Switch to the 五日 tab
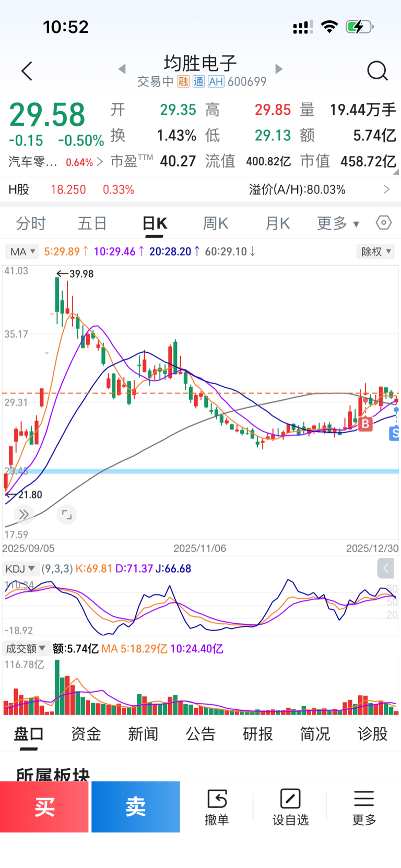The image size is (401, 868). (92, 223)
